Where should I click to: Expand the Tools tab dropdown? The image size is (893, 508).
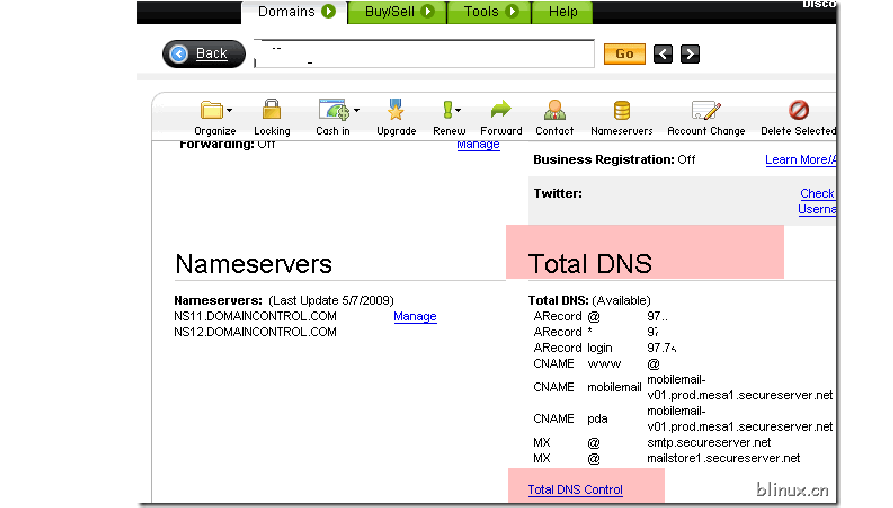(x=490, y=12)
